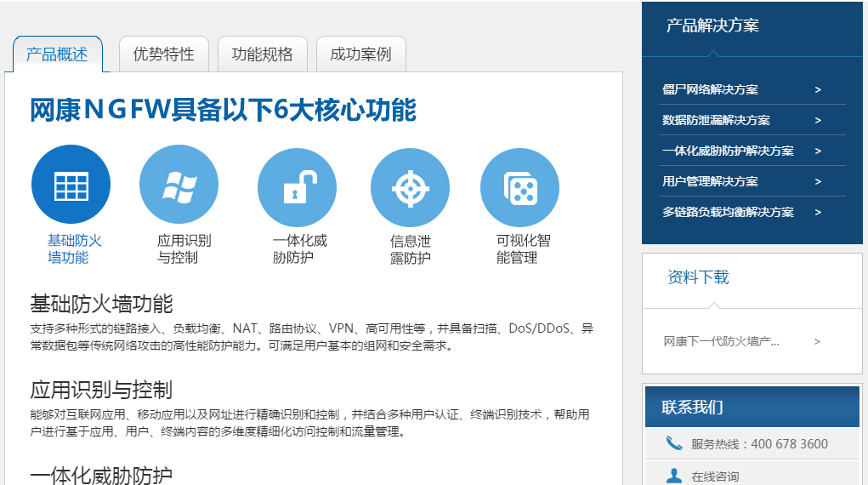
Task: Click the 在线咨询 link
Action: [715, 476]
